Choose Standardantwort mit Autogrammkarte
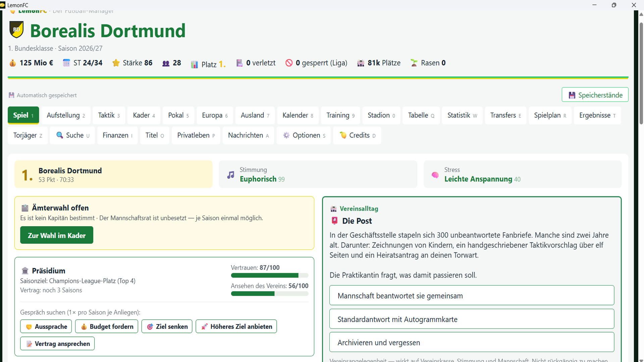This screenshot has height=362, width=644. (472, 319)
